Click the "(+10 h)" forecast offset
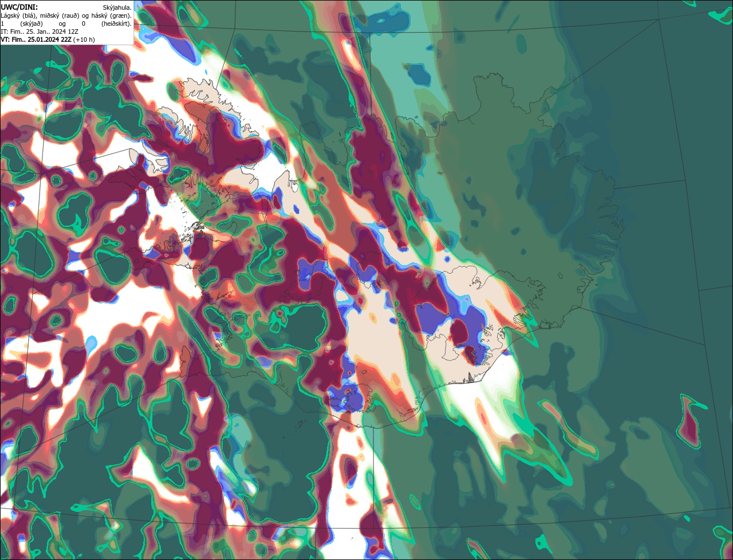This screenshot has height=560, width=733. coord(84,40)
